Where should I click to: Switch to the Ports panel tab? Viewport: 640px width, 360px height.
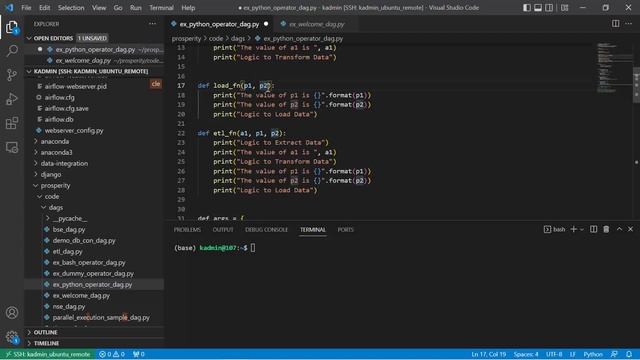point(345,229)
